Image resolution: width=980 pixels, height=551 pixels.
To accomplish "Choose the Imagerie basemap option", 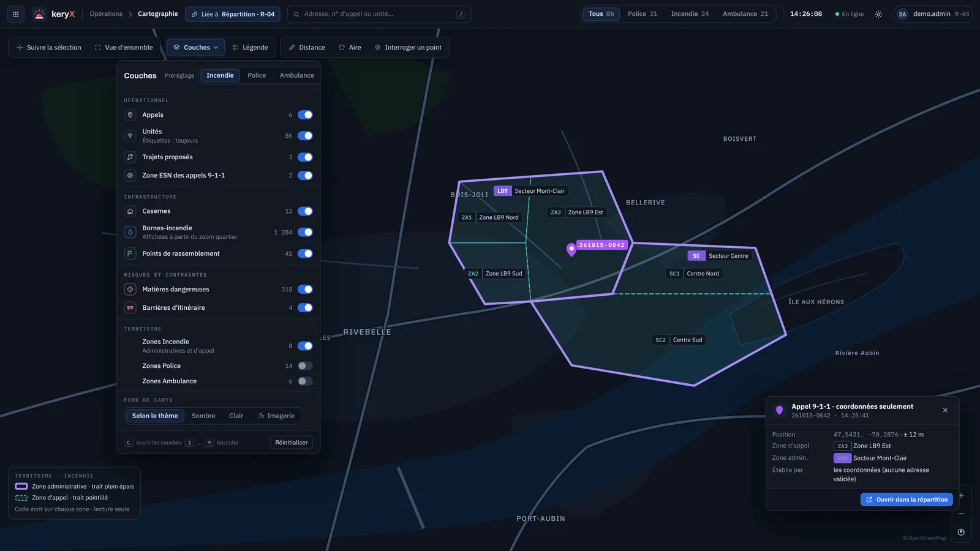I will 276,416.
